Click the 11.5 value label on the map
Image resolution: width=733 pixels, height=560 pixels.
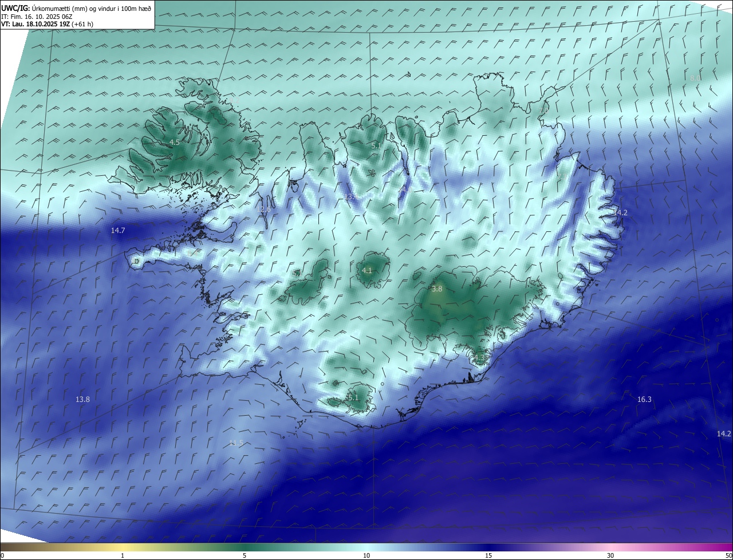tap(236, 443)
